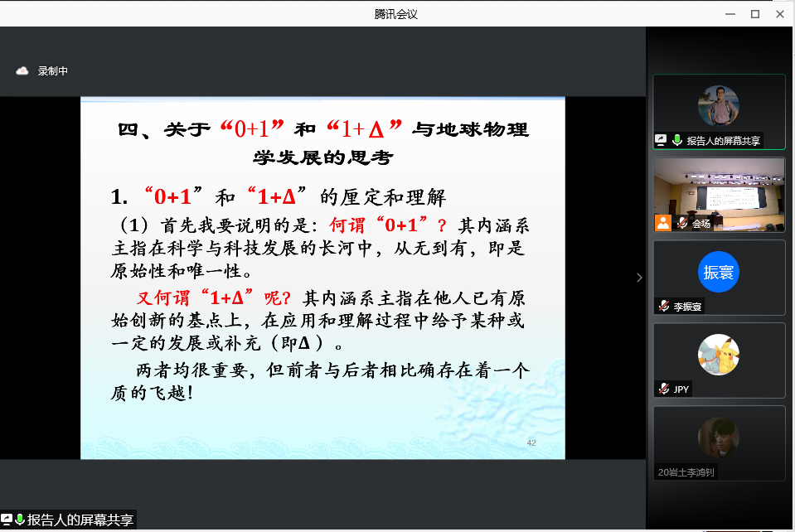
Task: Click the green mic icon in the bottom speaker bar
Action: pos(20,520)
